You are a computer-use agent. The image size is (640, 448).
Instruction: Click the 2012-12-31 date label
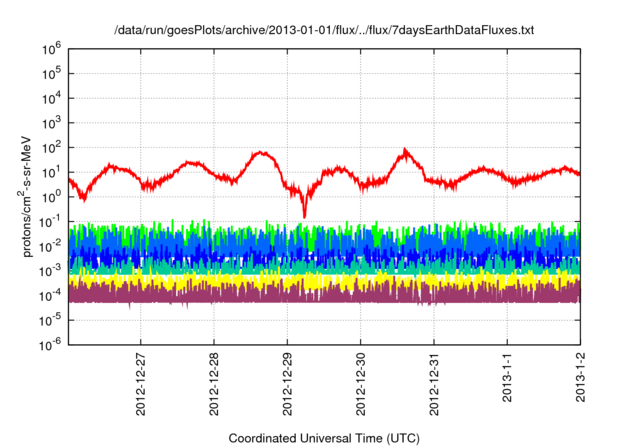tap(434, 384)
